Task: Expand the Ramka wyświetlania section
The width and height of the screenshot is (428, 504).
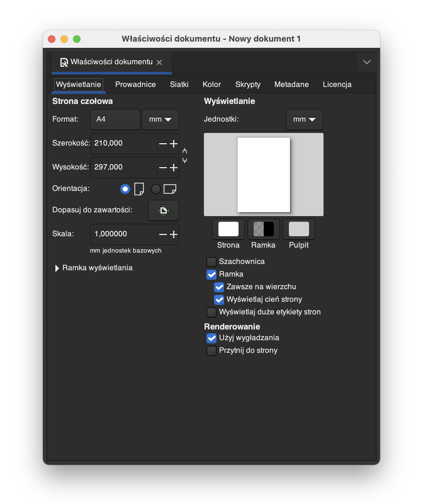Action: (57, 268)
